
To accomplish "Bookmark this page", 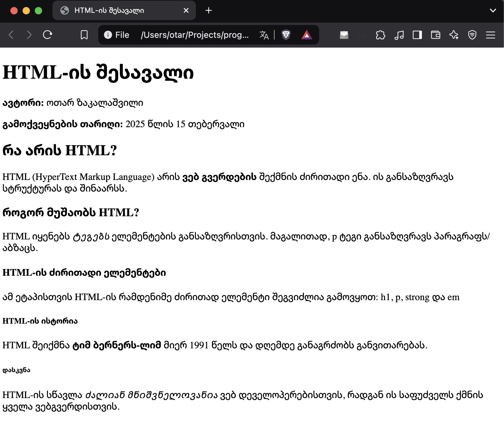I will point(84,35).
